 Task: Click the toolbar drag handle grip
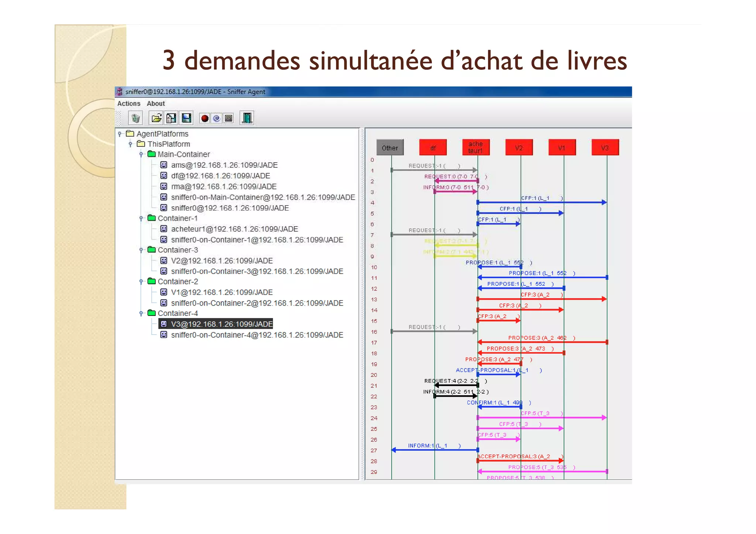coord(118,118)
